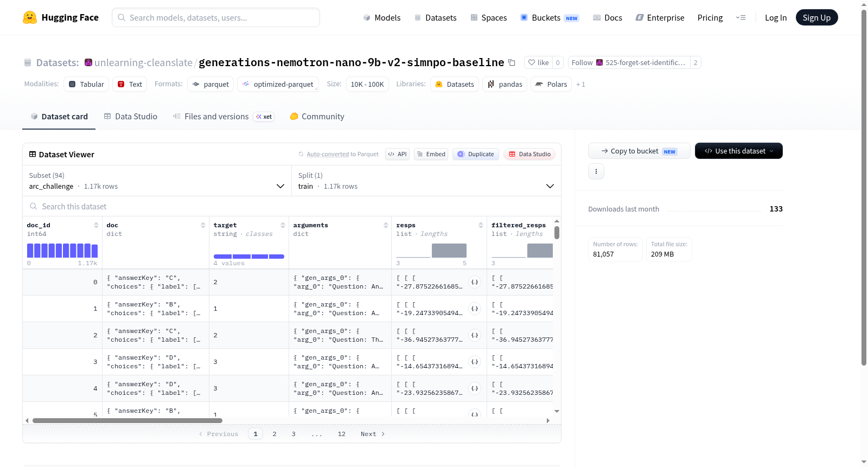Expand resps cell JSON in row 1
868x467 pixels.
475,309
